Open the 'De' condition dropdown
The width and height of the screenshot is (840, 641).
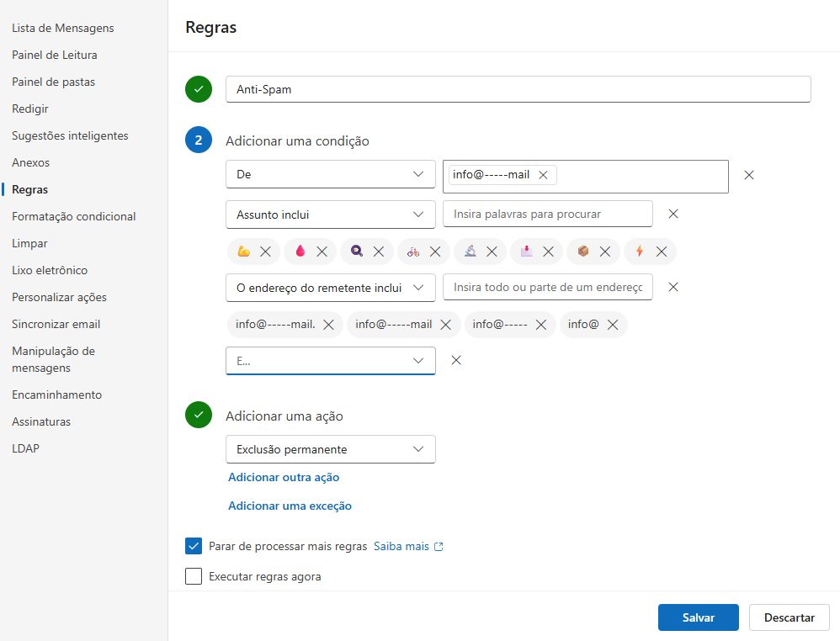pos(331,174)
